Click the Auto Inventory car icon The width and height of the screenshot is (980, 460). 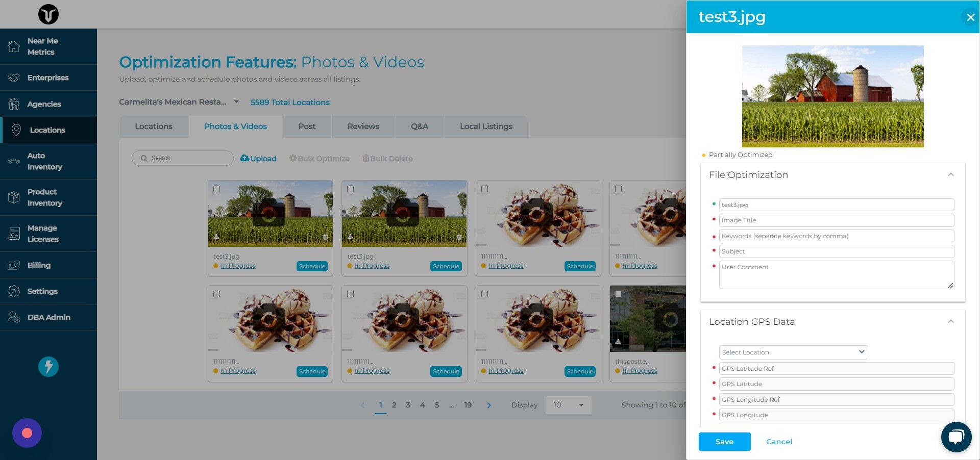click(14, 161)
